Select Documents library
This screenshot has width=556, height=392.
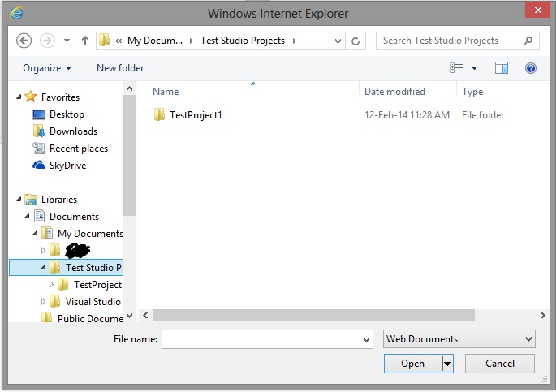coord(74,216)
